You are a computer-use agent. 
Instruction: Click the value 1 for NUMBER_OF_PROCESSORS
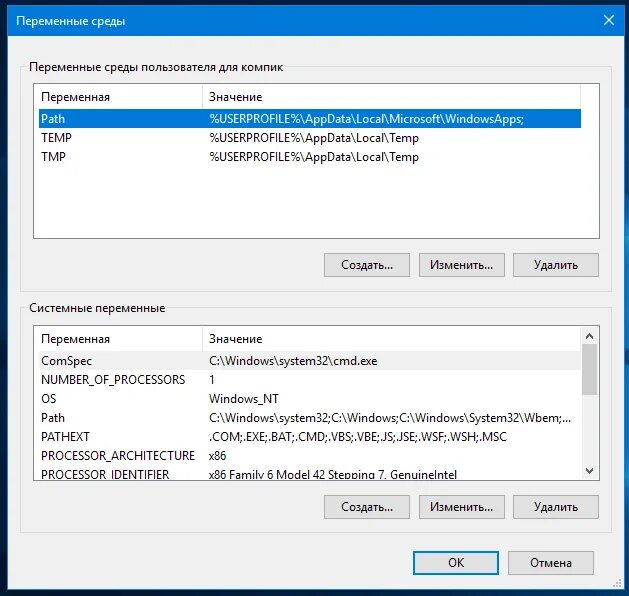pyautogui.click(x=212, y=379)
